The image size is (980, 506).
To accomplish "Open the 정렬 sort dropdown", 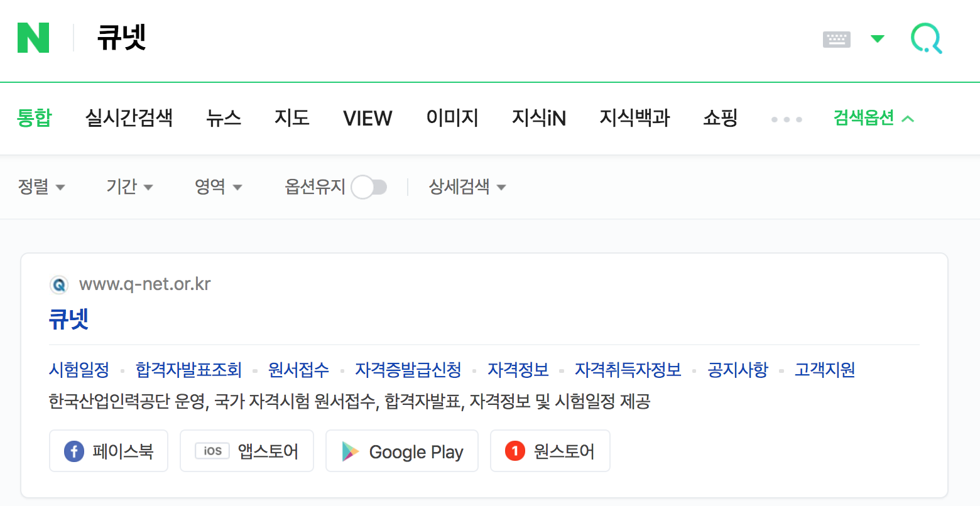I will (41, 186).
